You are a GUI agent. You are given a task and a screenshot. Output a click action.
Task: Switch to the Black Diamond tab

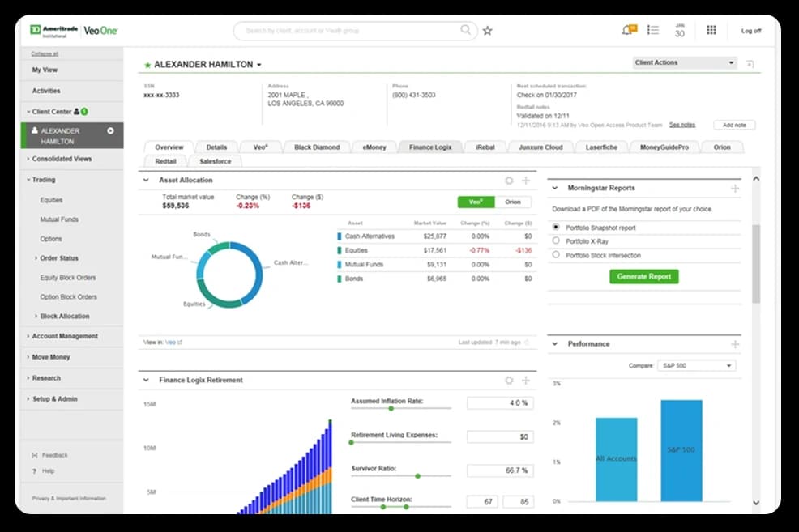click(317, 147)
